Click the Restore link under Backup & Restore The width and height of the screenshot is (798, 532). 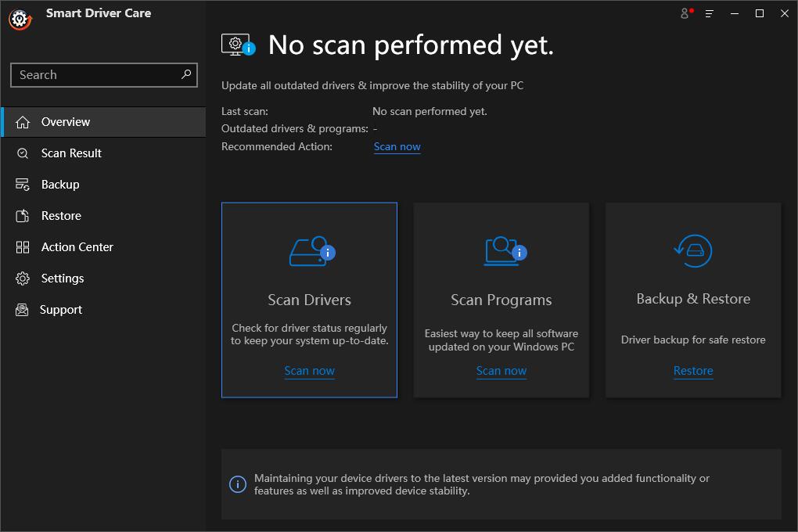pyautogui.click(x=692, y=370)
